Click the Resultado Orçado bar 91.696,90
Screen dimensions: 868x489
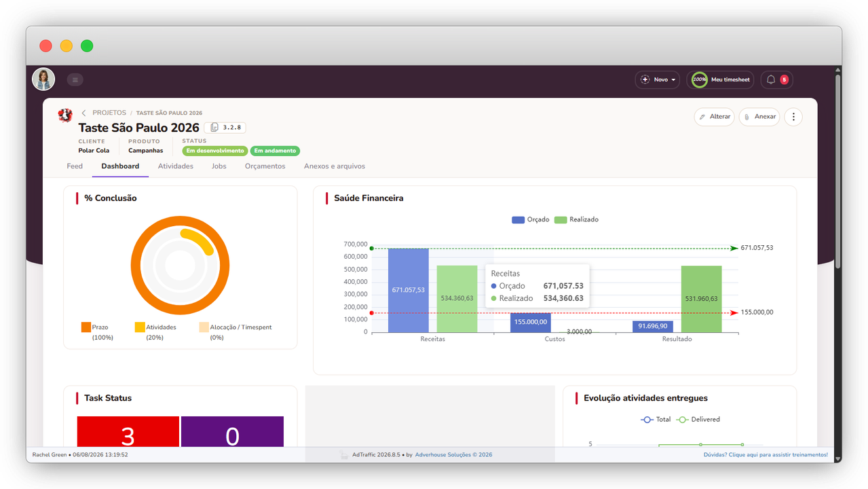tap(653, 327)
